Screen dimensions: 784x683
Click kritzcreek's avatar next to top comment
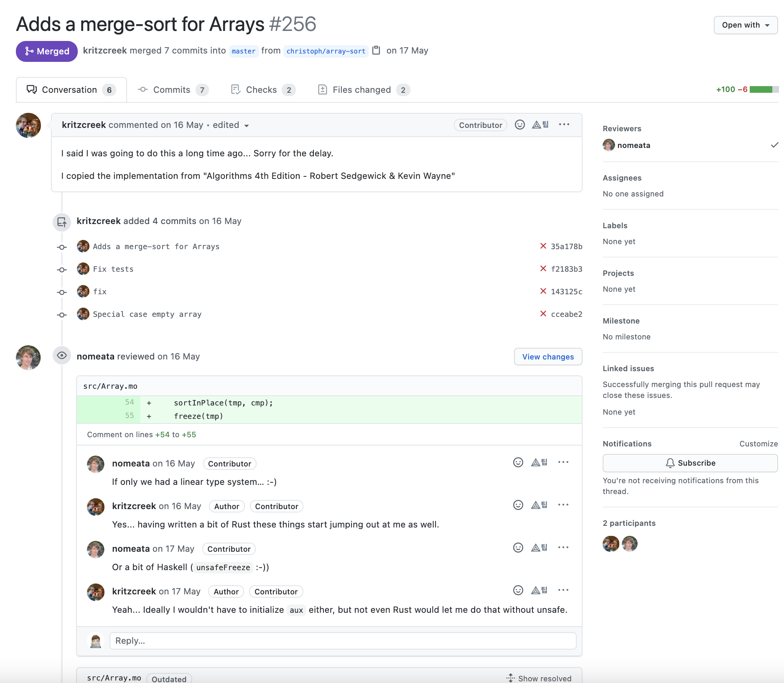[28, 125]
